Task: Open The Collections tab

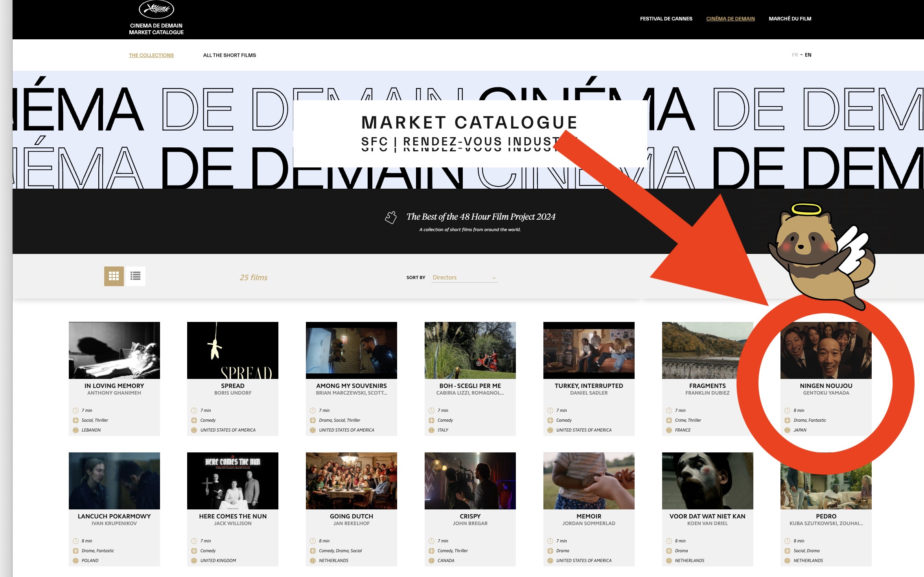Action: [151, 55]
